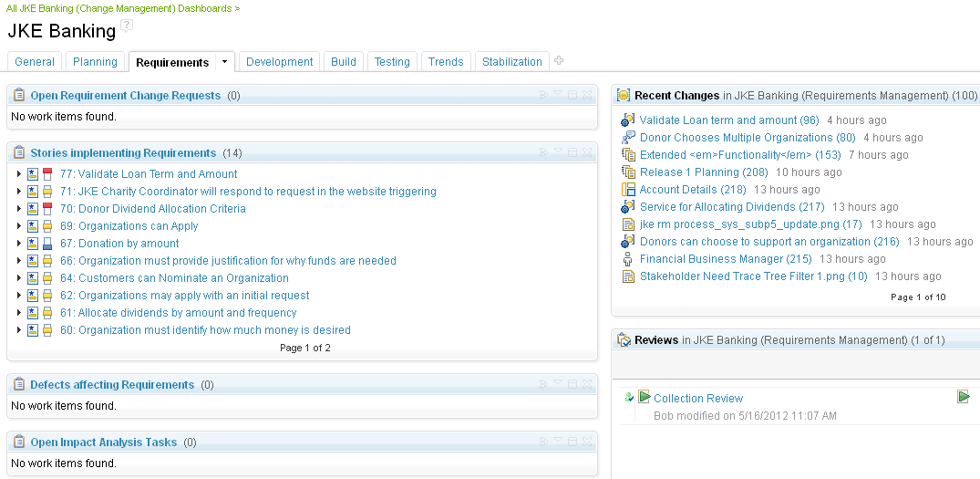Click the Recent Changes widget icon
The width and height of the screenshot is (980, 479).
(624, 95)
